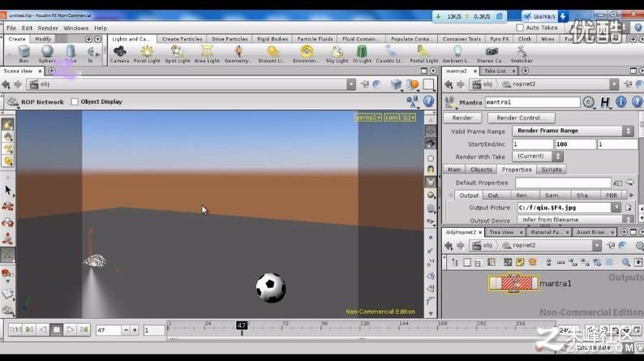The height and width of the screenshot is (361, 644).
Task: Create a Point Light
Action: (x=147, y=54)
